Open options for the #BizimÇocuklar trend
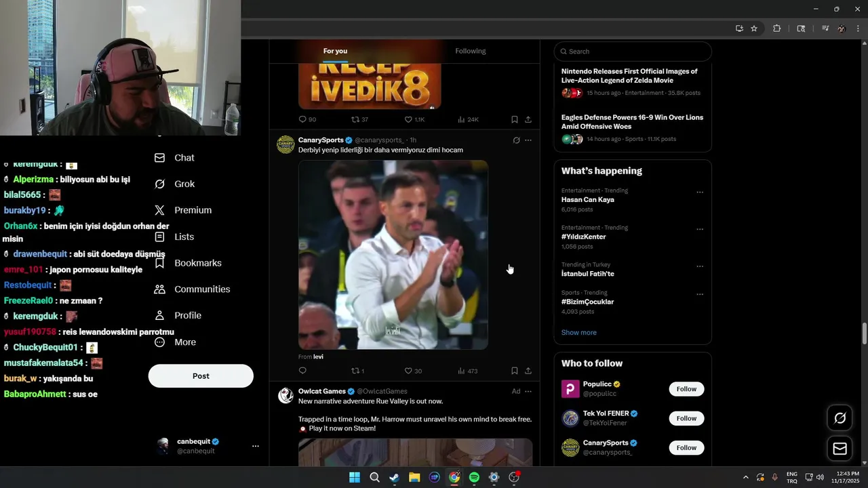The image size is (868, 488). point(700,295)
